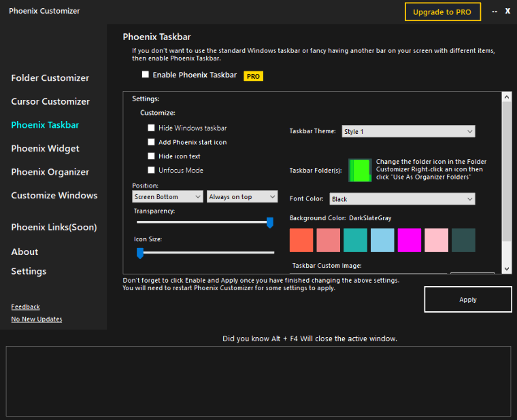The width and height of the screenshot is (517, 420).
Task: Click the green Taskbar Folder icon
Action: 360,170
